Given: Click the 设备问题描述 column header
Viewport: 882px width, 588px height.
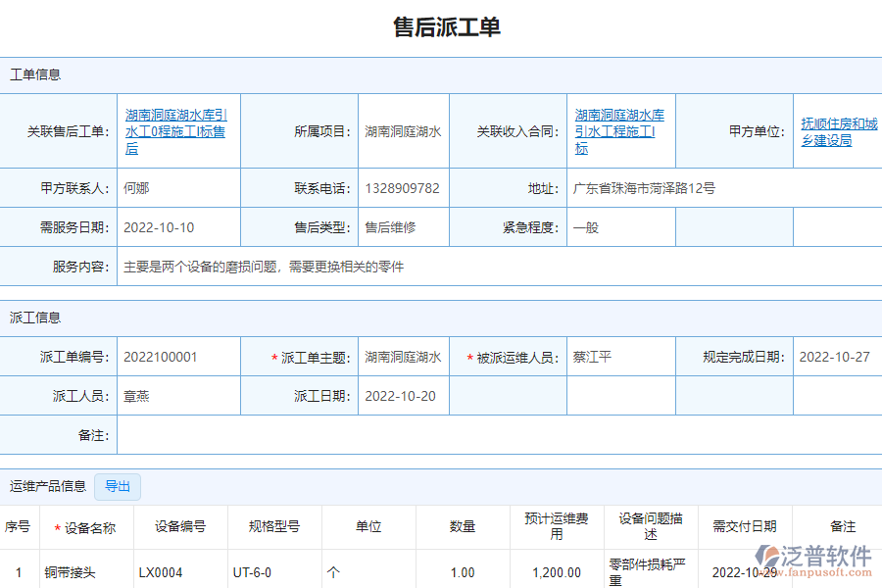Looking at the screenshot, I should pos(650,526).
